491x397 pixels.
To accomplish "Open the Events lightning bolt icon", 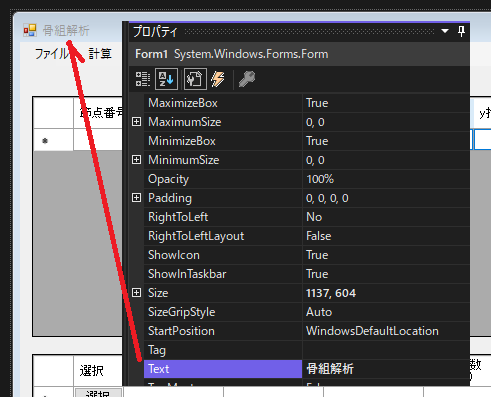I will click(218, 79).
